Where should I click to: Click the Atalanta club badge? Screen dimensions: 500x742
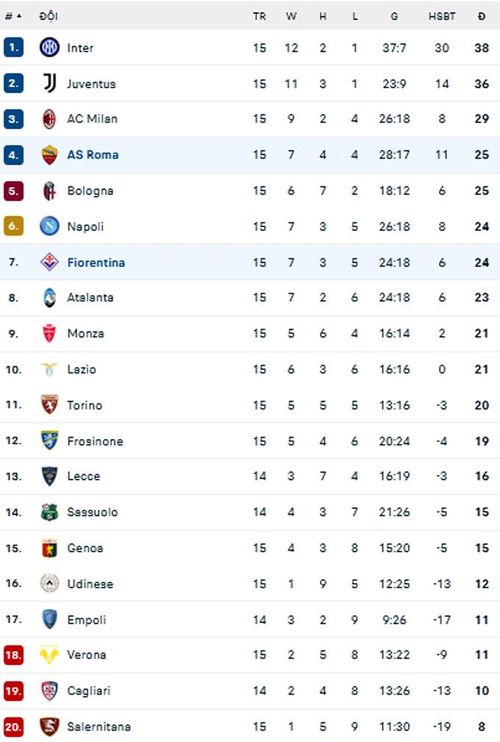pyautogui.click(x=49, y=298)
